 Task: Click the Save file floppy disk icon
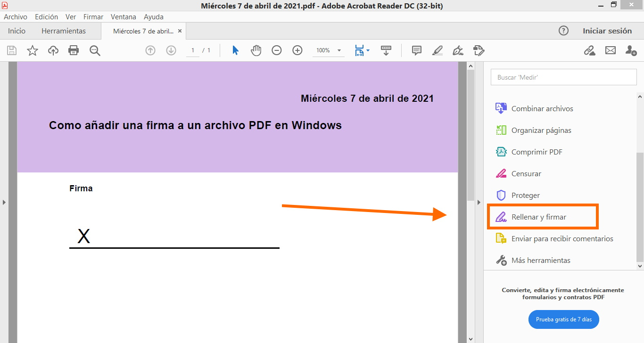[12, 50]
